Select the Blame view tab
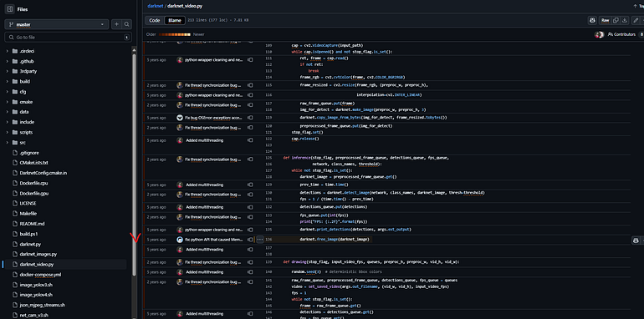 pyautogui.click(x=175, y=20)
